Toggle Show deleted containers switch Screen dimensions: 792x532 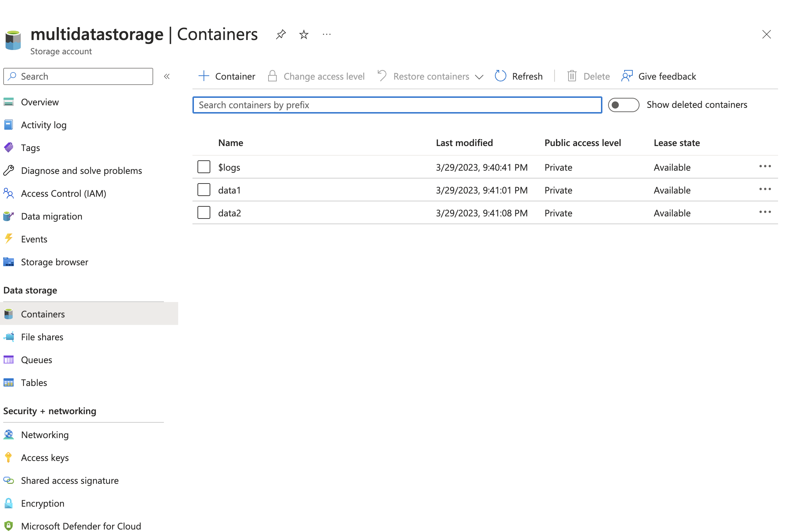coord(623,105)
